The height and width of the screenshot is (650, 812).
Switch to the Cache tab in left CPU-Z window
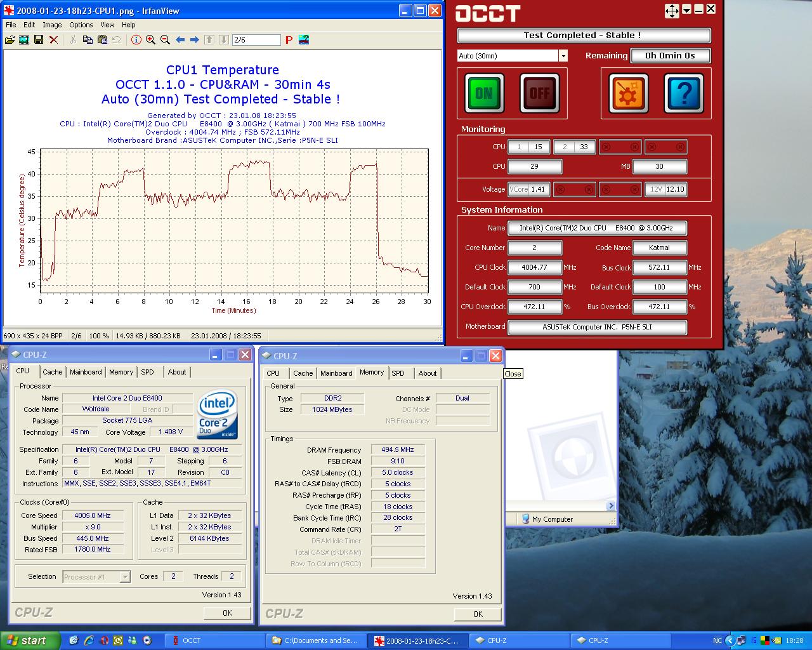click(53, 372)
